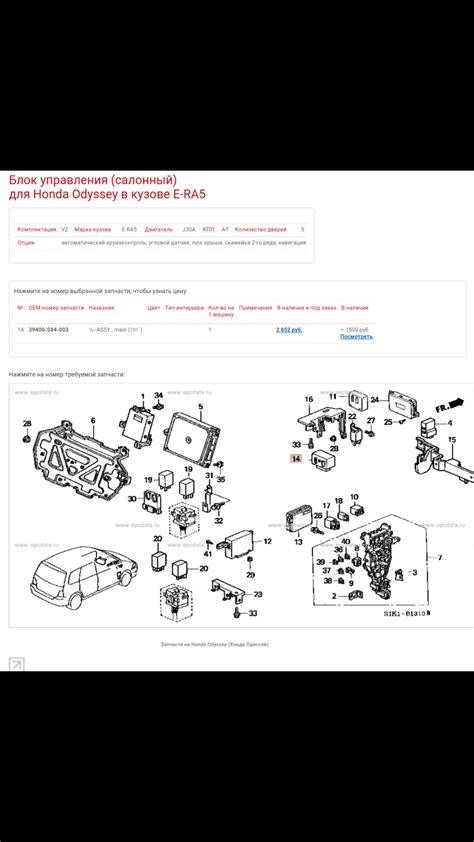Select highlighted part number 14 in diagram
The height and width of the screenshot is (842, 474).
coord(296,459)
